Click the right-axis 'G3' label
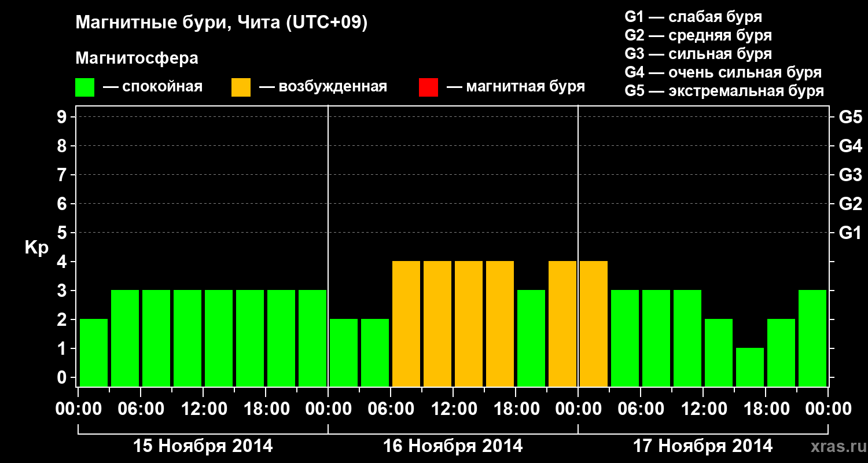Image resolution: width=868 pixels, height=463 pixels. (850, 175)
